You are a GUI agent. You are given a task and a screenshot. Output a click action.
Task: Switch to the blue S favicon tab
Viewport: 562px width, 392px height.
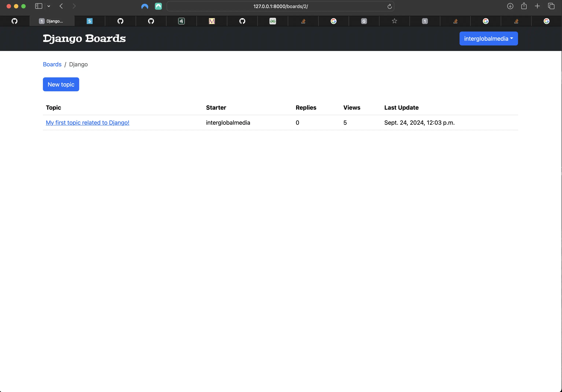tap(90, 21)
